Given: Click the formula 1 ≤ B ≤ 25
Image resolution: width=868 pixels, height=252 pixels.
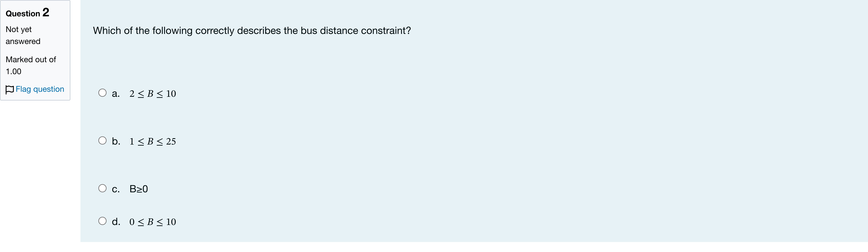Looking at the screenshot, I should 153,142.
